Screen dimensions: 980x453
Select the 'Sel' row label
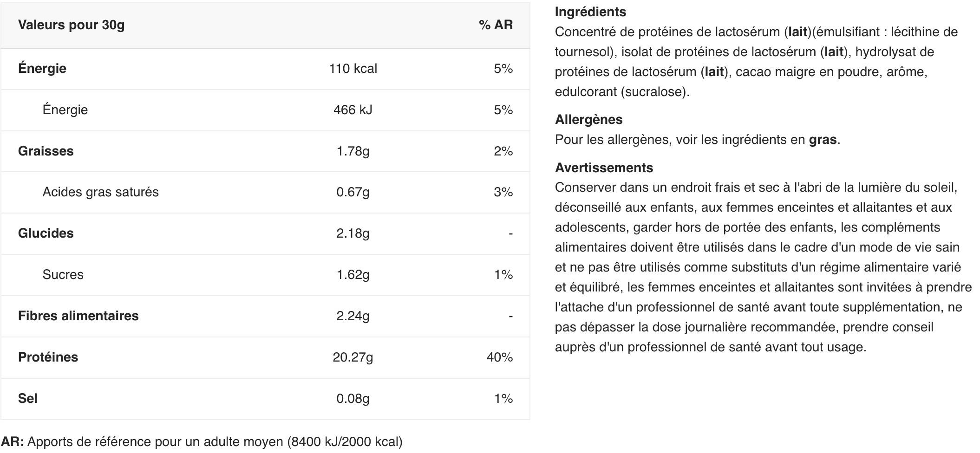click(27, 399)
